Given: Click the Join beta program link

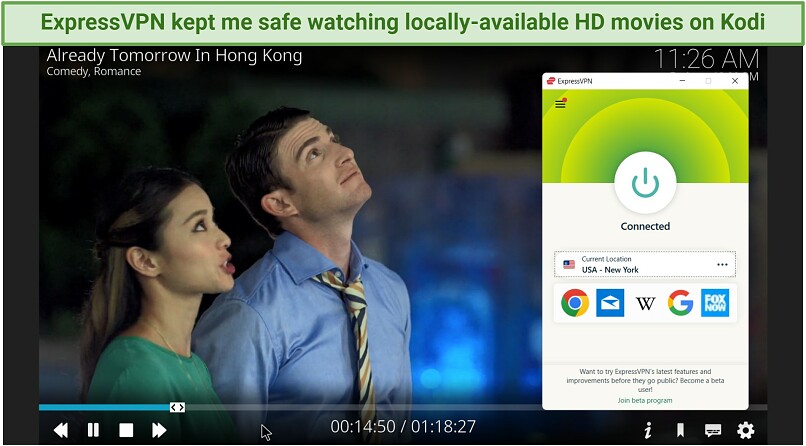Looking at the screenshot, I should click(x=645, y=400).
